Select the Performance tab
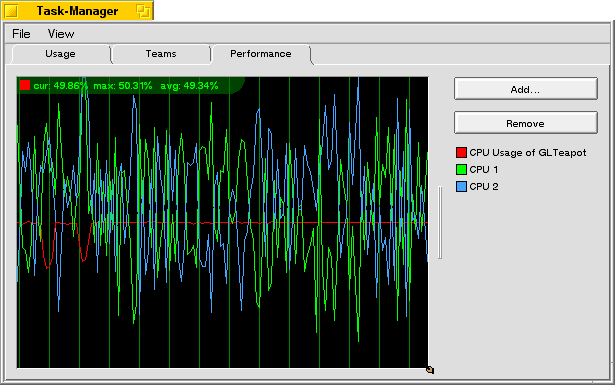Viewport: 615px width, 385px height. point(261,54)
